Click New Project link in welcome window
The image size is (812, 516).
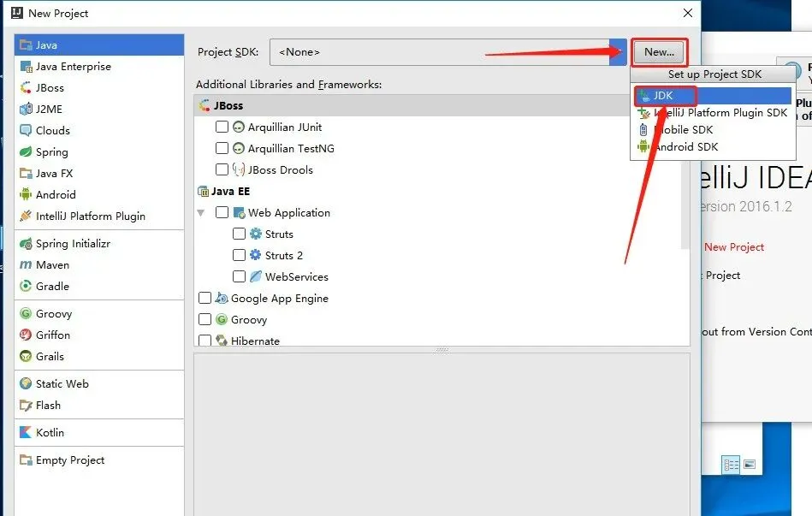[734, 247]
